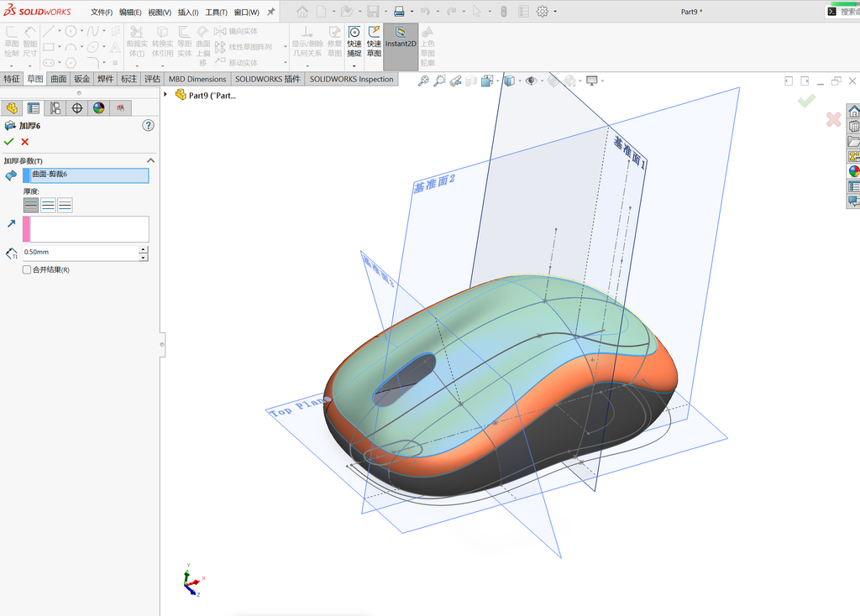Expand the Part9 tree node arrow
The height and width of the screenshot is (616, 860).
[165, 95]
